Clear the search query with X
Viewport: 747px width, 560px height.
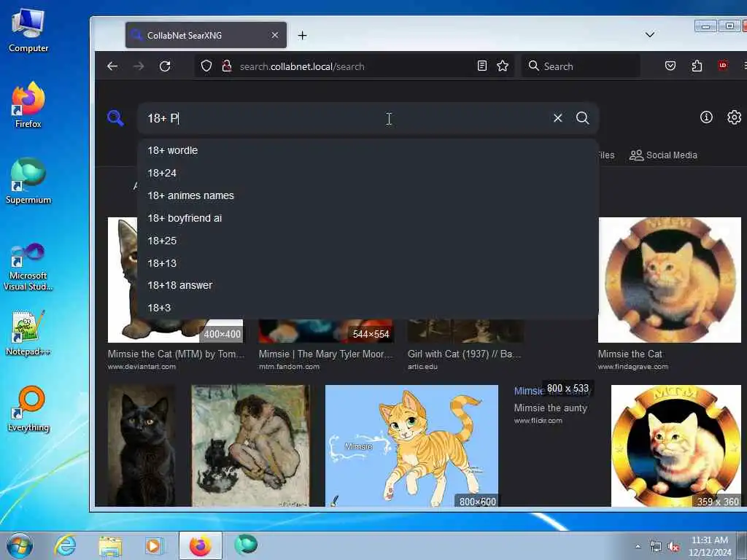coord(557,117)
